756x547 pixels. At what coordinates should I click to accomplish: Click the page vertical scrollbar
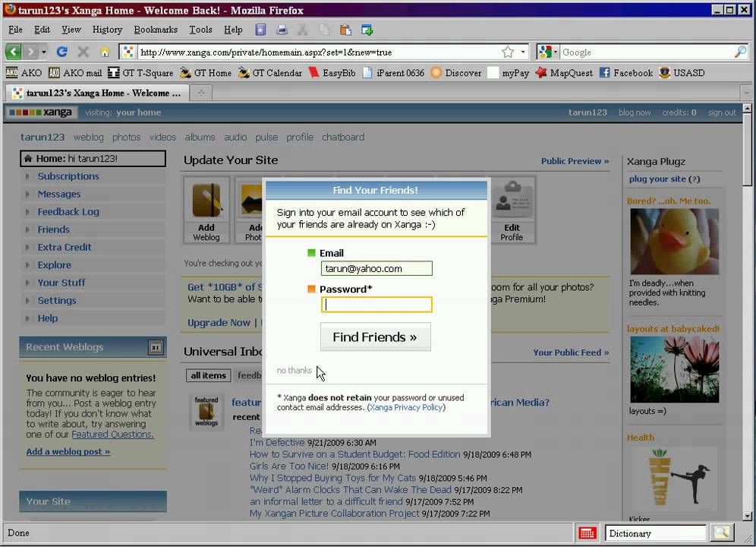(x=748, y=312)
